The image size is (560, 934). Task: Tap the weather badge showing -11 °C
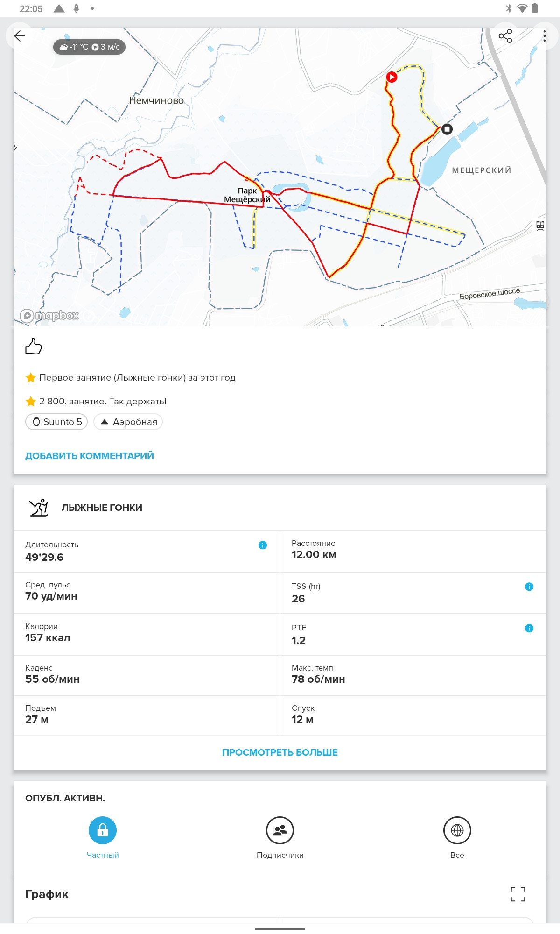pyautogui.click(x=89, y=47)
